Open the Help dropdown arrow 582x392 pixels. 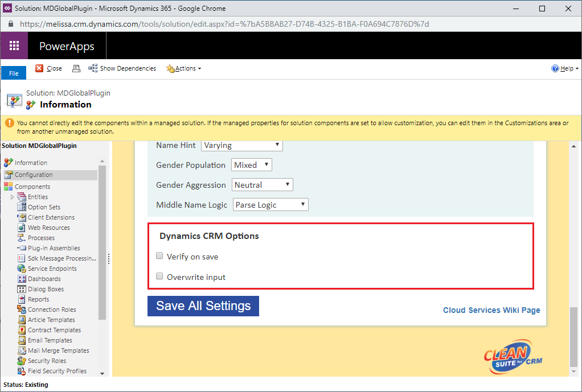(x=577, y=69)
